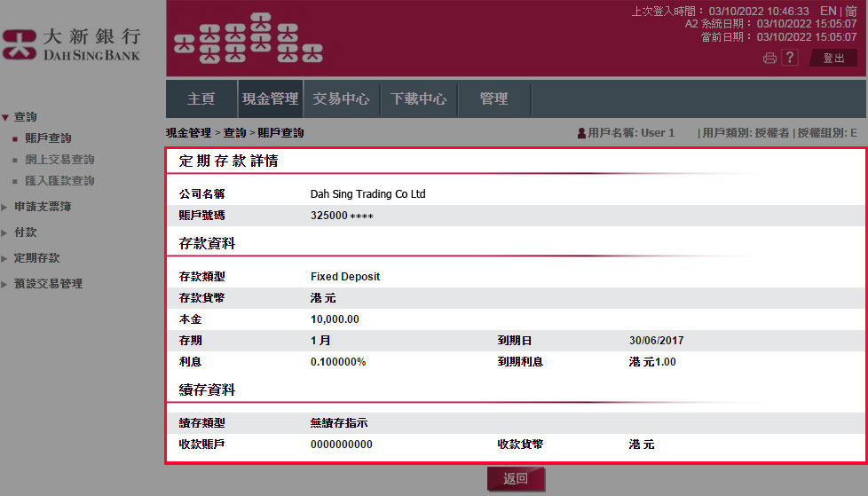
Task: Click the interest rate 0.100000%
Action: [338, 361]
